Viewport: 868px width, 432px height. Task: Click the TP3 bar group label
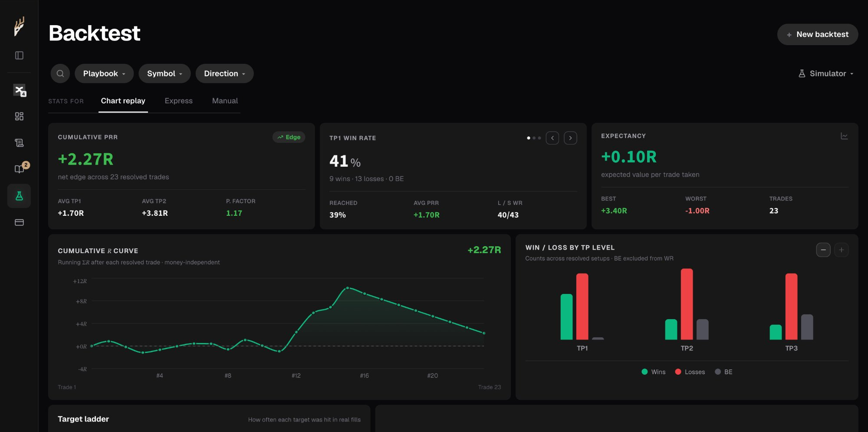point(791,348)
